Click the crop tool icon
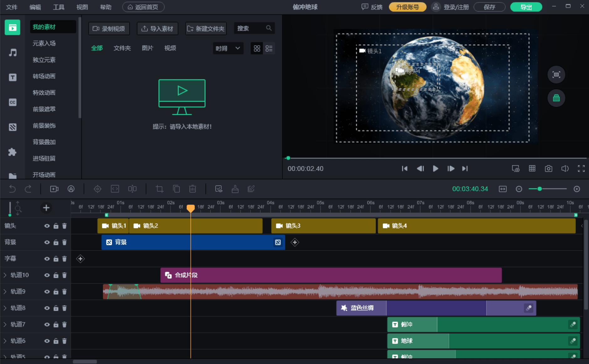 pos(160,189)
